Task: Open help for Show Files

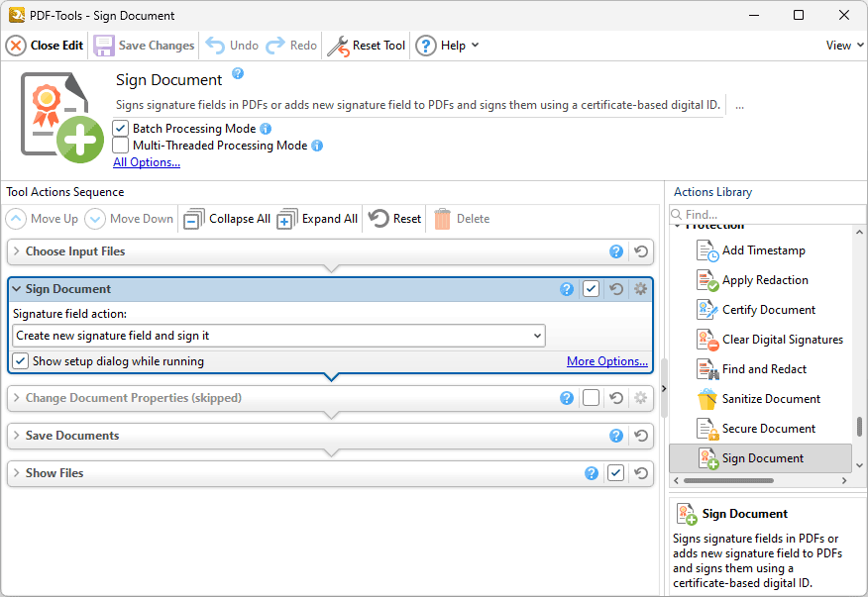Action: [x=592, y=473]
